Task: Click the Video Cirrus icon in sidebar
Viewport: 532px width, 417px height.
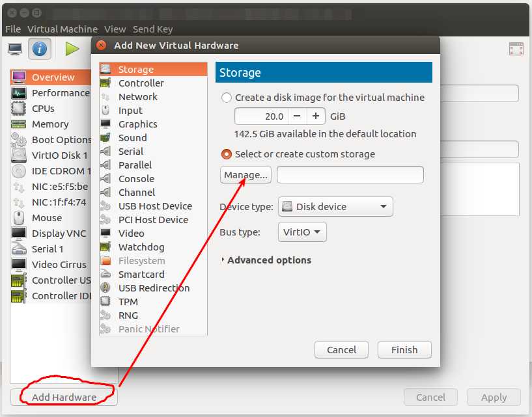Action: pos(18,264)
